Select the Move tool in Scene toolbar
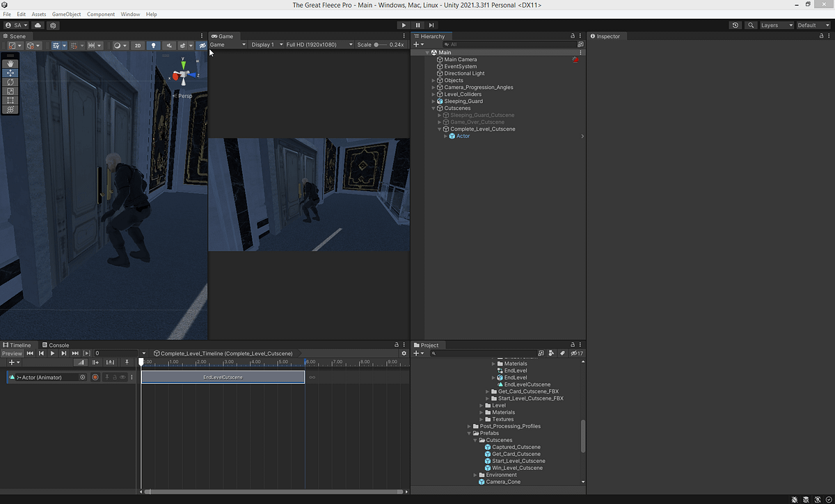The image size is (835, 504). (10, 72)
